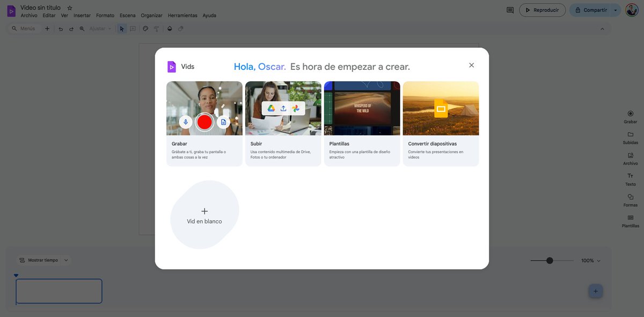Click the timeline playhead marker
644x317 pixels.
(16, 276)
